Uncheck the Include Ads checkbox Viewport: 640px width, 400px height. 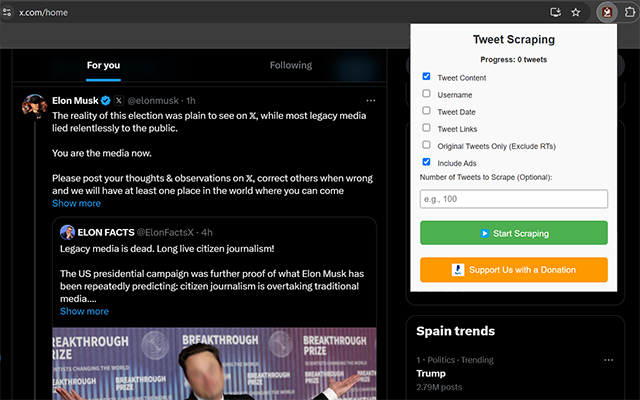pyautogui.click(x=427, y=162)
